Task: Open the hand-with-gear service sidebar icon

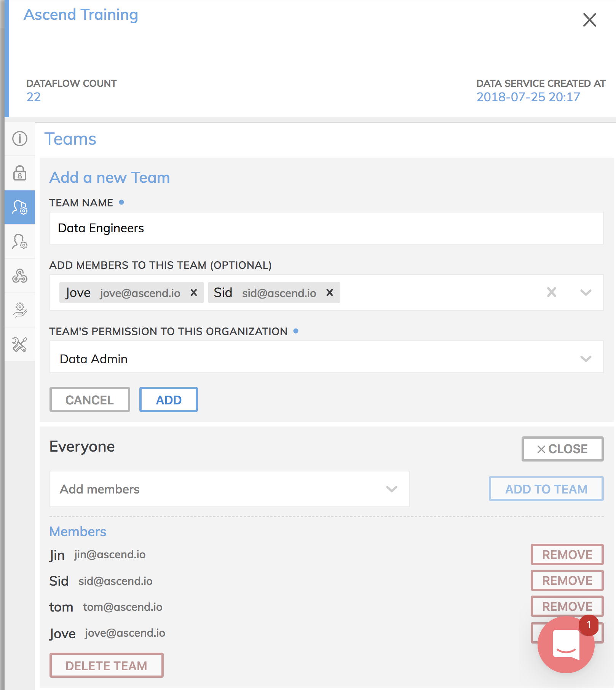Action: click(x=20, y=310)
